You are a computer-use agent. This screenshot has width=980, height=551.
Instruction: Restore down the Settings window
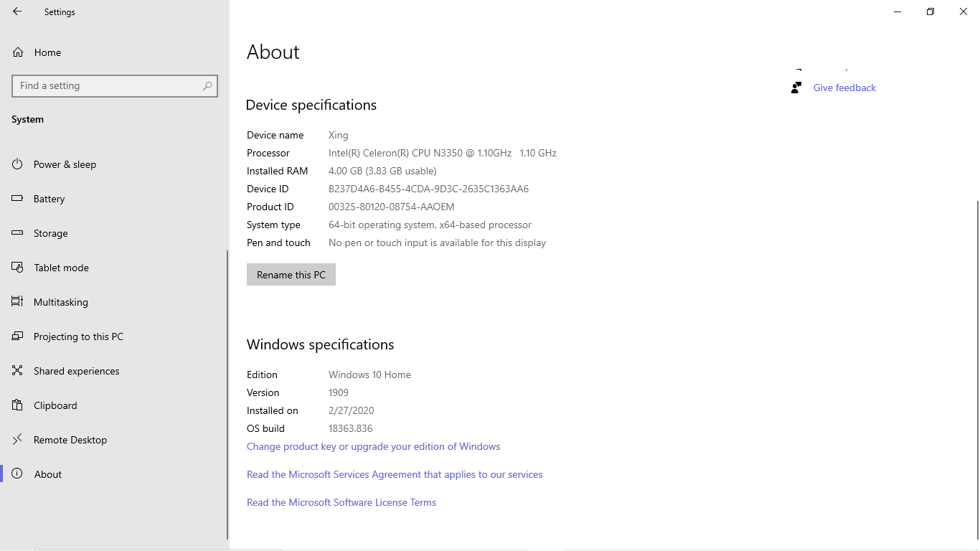930,11
